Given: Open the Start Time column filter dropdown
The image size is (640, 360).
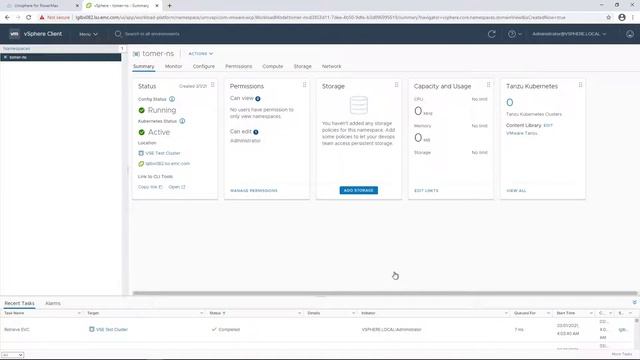Looking at the screenshot, I should [x=591, y=313].
